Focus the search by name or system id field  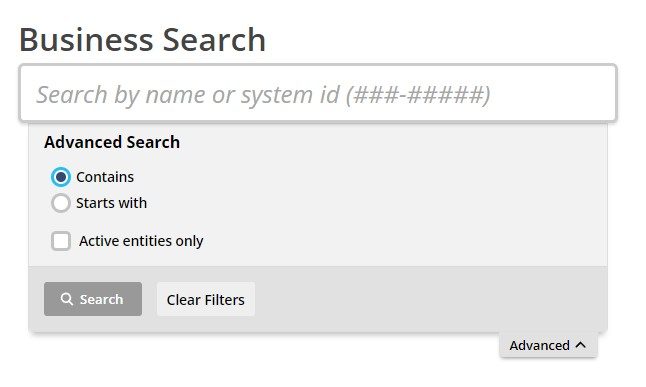[x=318, y=93]
